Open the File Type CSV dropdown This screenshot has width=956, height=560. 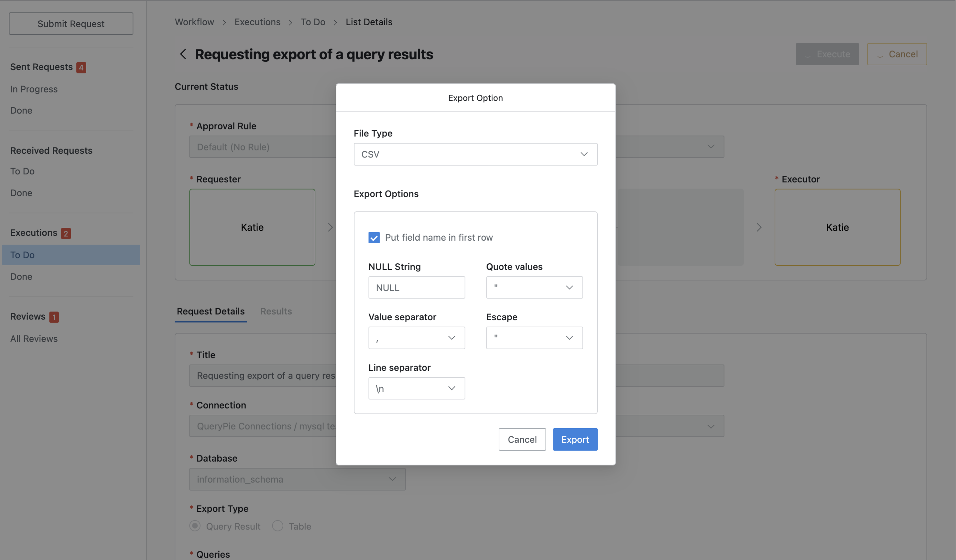[475, 154]
